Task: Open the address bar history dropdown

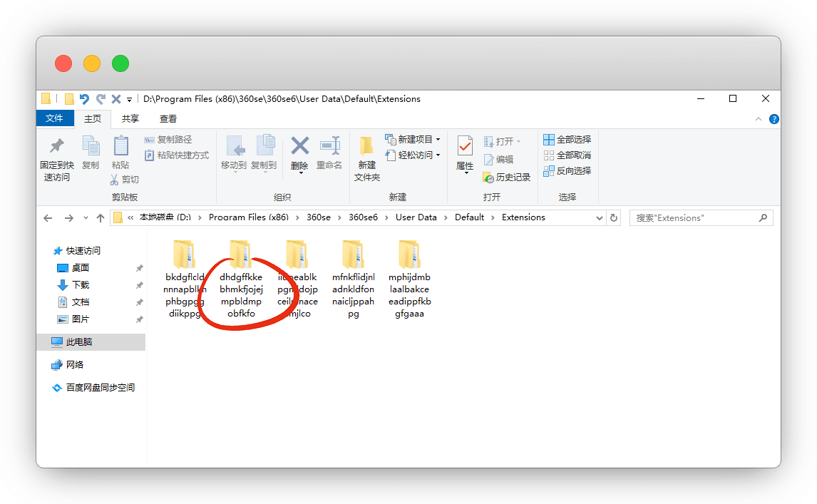Action: [597, 217]
